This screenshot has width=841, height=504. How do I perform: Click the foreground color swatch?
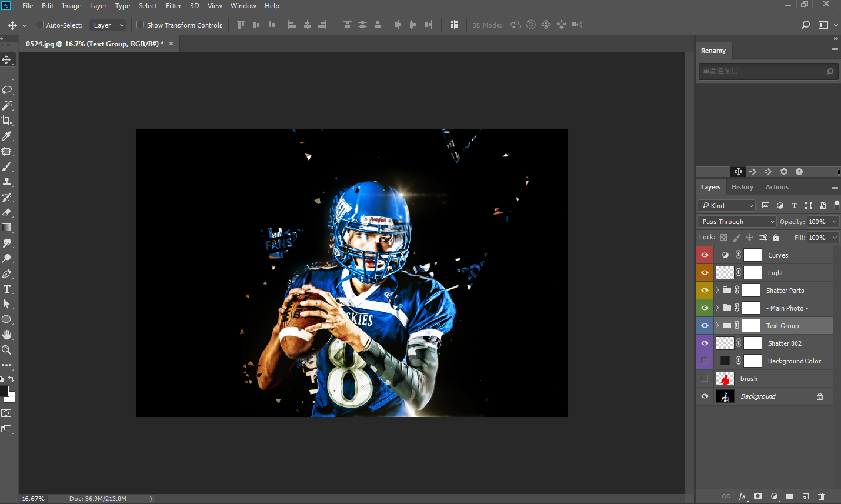coord(4,391)
